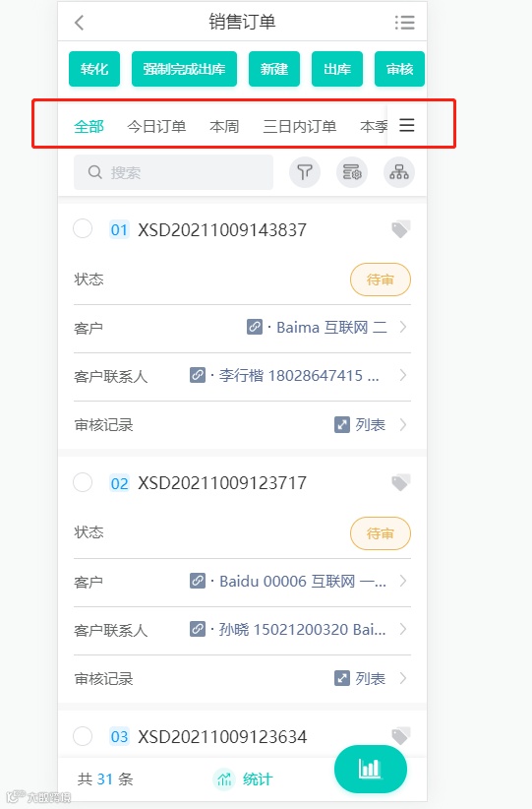
Task: Select order 03 radio circle
Action: [83, 736]
